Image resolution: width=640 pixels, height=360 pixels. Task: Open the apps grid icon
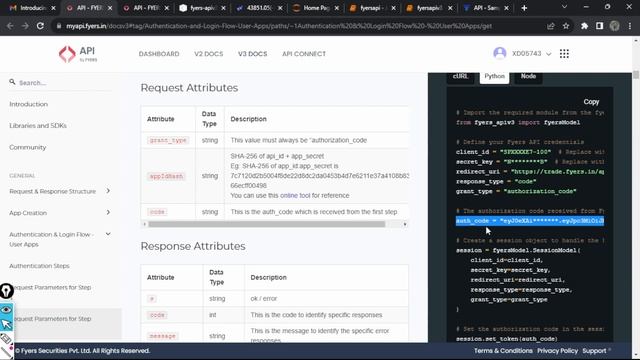[x=564, y=54]
